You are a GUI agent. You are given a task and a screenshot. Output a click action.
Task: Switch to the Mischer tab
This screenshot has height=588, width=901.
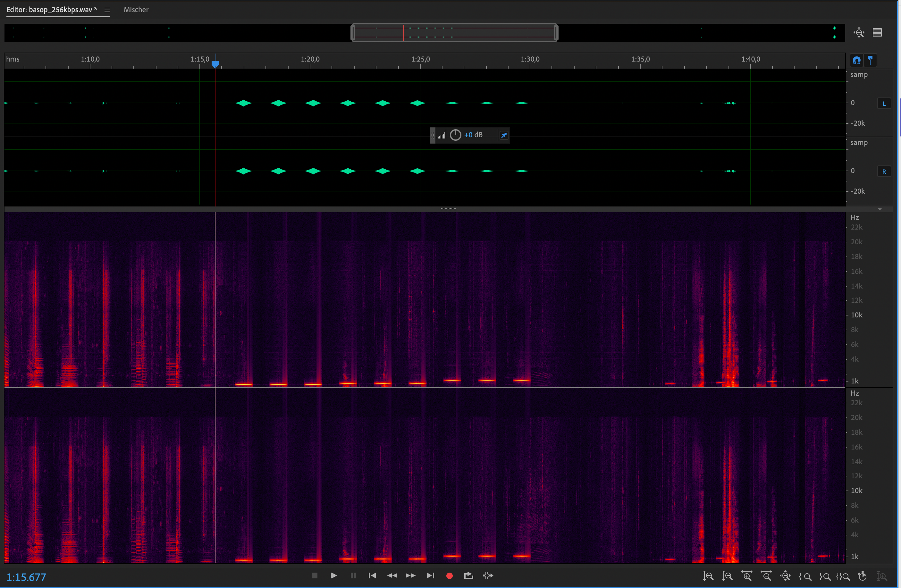tap(136, 10)
